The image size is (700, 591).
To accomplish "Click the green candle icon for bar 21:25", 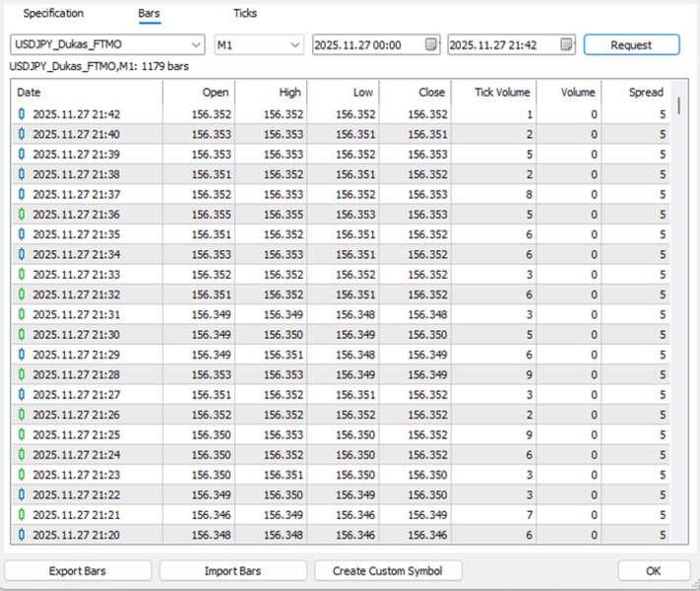I will click(22, 434).
